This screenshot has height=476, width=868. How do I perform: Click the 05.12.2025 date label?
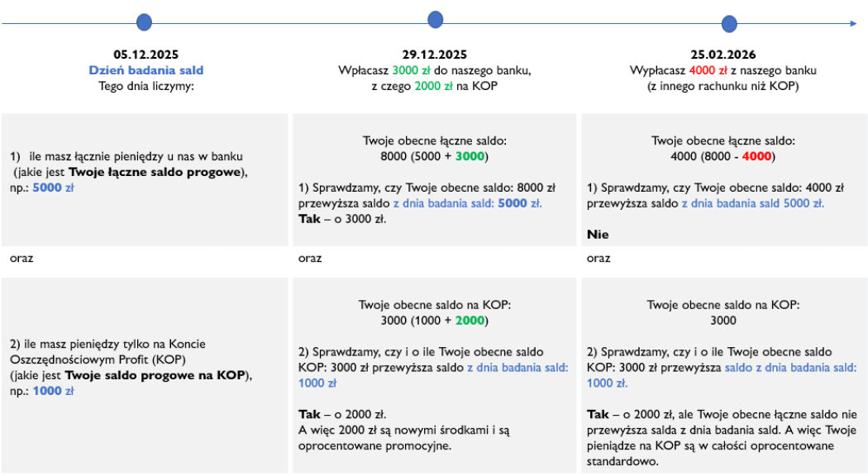[146, 55]
